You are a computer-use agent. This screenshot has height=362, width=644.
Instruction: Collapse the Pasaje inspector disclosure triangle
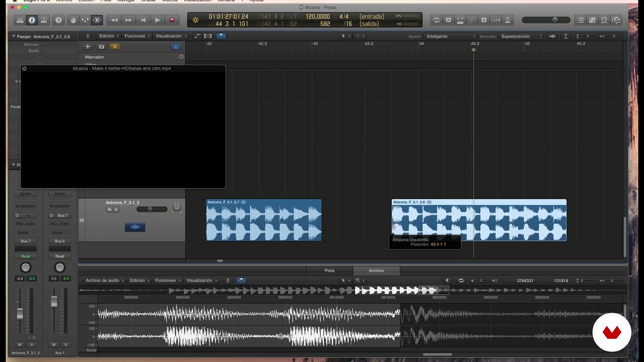point(14,36)
